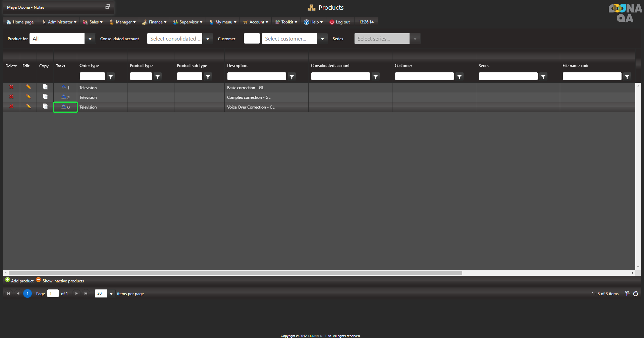Click the Order type filter icon

pyautogui.click(x=111, y=77)
